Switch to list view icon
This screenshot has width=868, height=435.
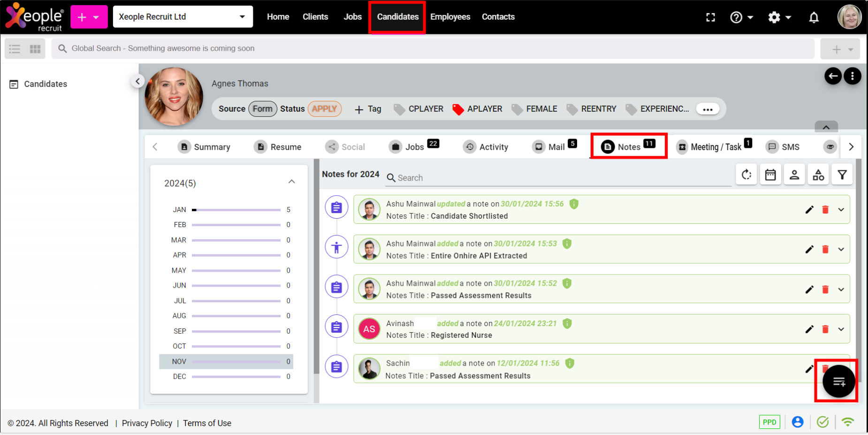(15, 49)
